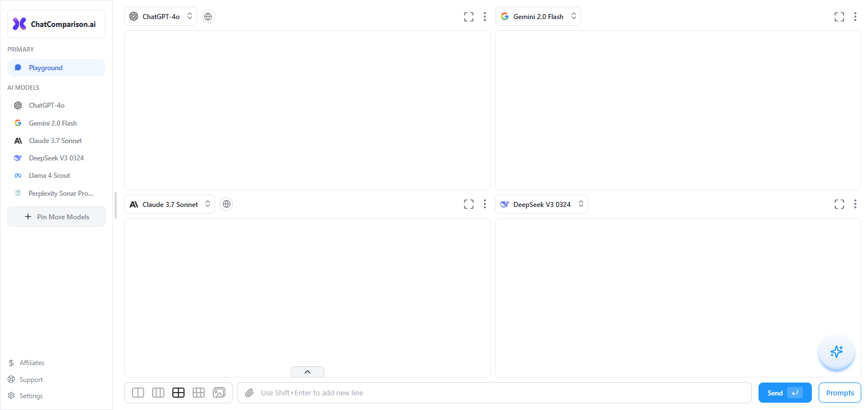Toggle web search for ChatGPT-4o

[x=208, y=17]
